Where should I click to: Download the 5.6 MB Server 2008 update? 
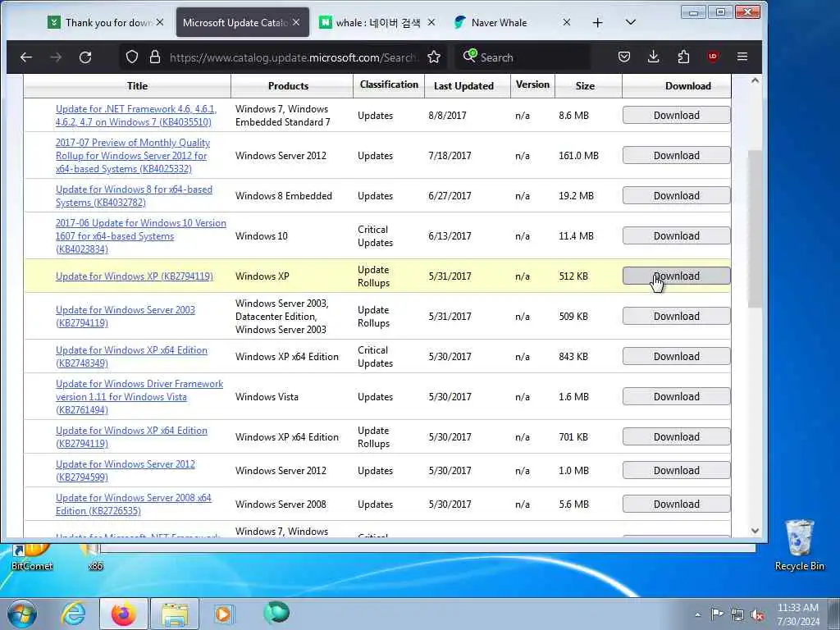point(676,504)
